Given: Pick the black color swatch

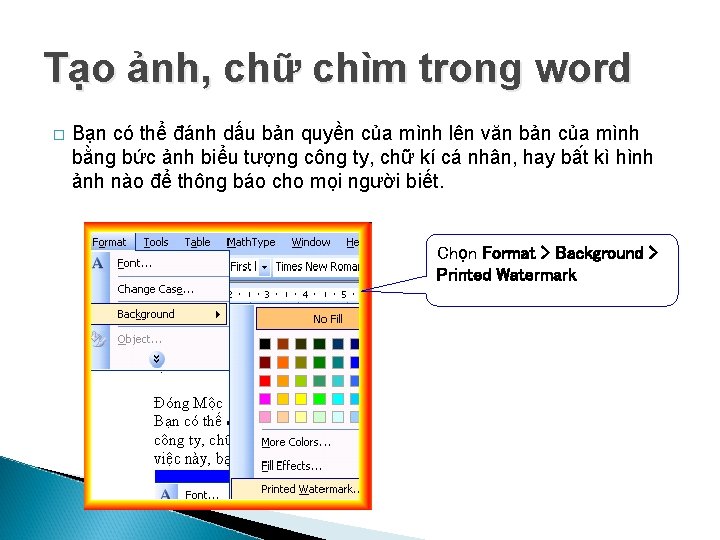Looking at the screenshot, I should tap(265, 344).
